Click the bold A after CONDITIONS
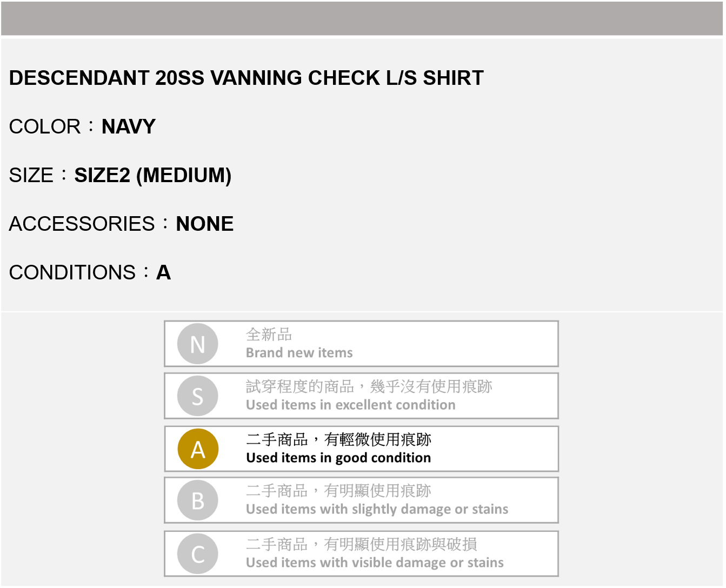 [x=163, y=273]
